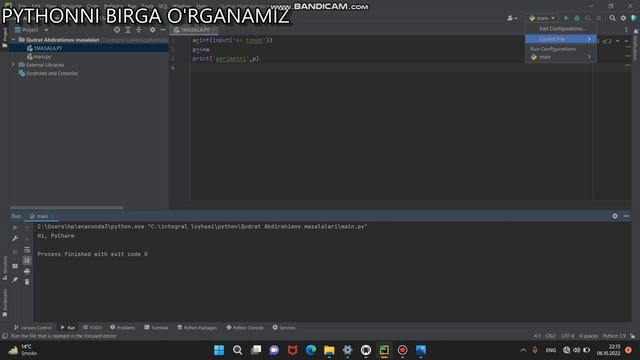This screenshot has height=360, width=640.
Task: Click the Project vertical side tab
Action: click(5, 38)
